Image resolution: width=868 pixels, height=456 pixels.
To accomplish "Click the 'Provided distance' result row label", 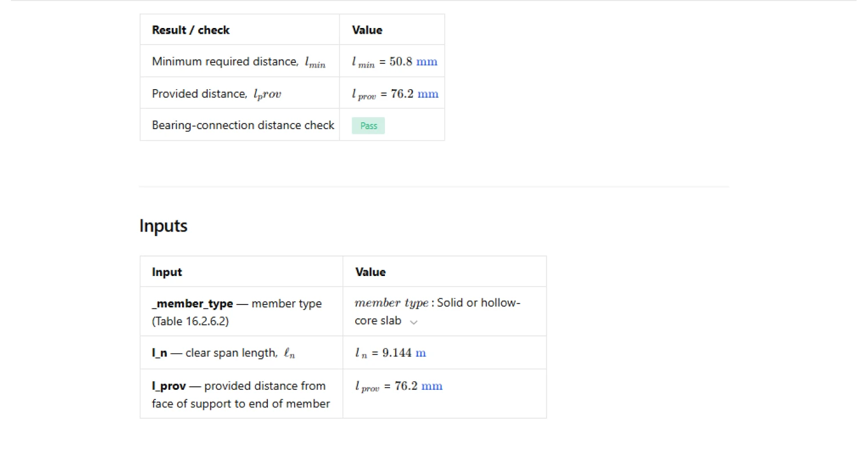I will pos(199,94).
